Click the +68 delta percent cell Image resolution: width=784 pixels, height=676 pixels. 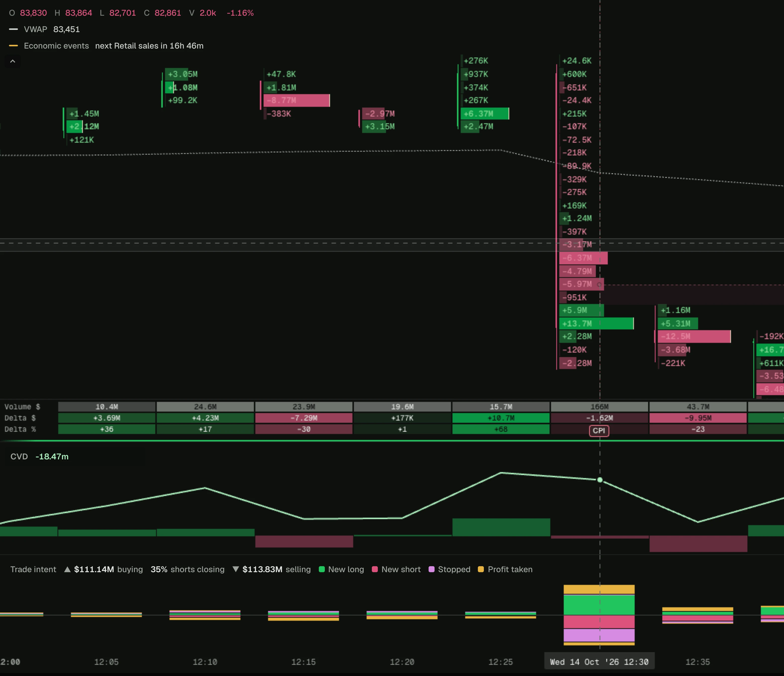(x=501, y=429)
